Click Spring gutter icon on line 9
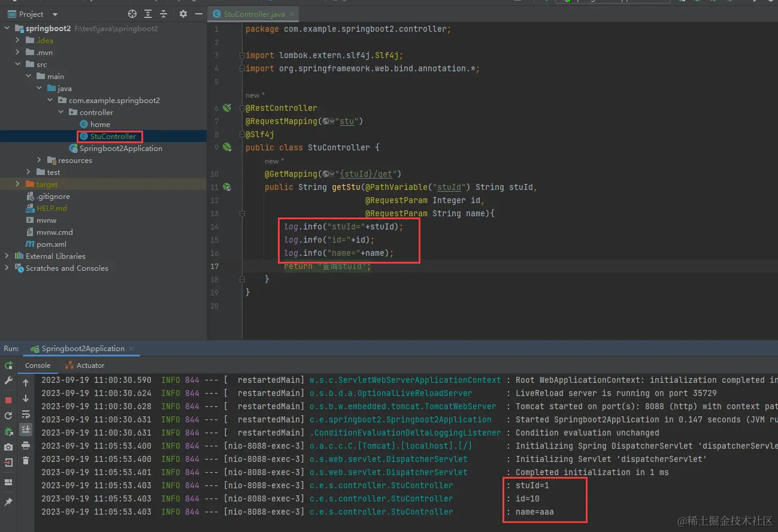The height and width of the screenshot is (532, 778). click(227, 147)
